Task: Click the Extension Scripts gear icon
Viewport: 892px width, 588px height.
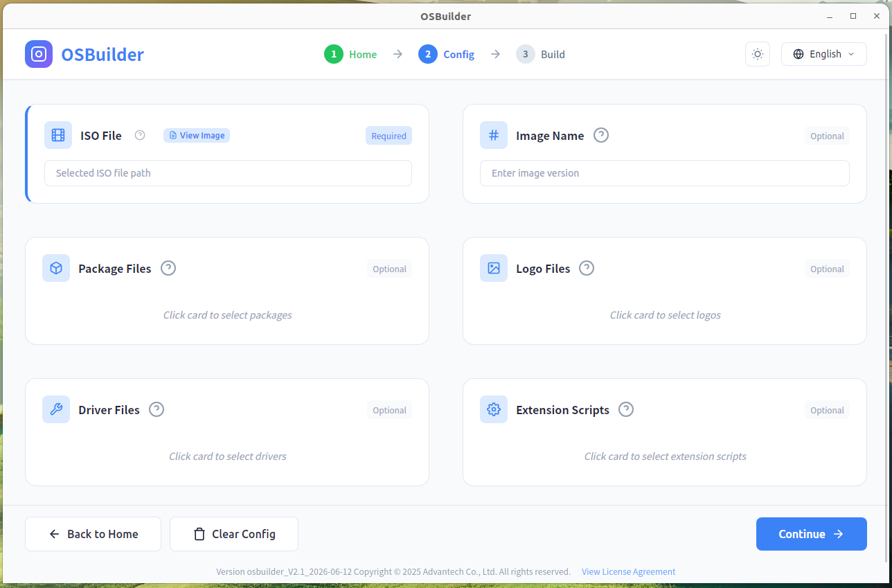Action: 494,409
